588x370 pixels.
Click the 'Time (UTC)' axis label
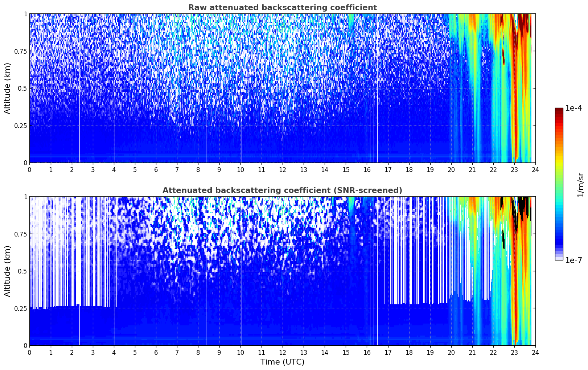pyautogui.click(x=282, y=362)
